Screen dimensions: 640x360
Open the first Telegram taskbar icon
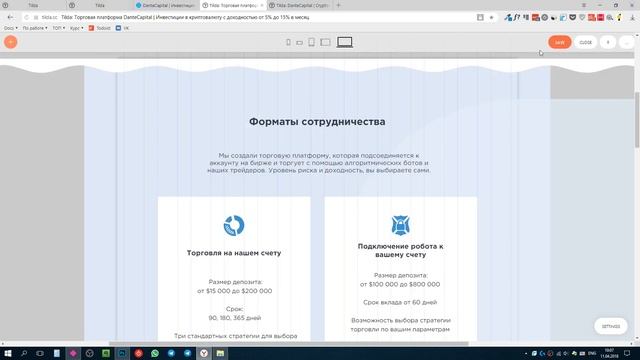[x=171, y=353]
